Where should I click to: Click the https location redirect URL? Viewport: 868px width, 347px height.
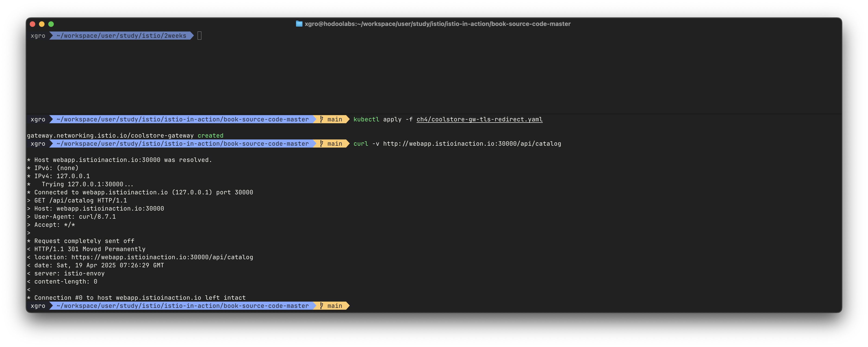pos(162,257)
